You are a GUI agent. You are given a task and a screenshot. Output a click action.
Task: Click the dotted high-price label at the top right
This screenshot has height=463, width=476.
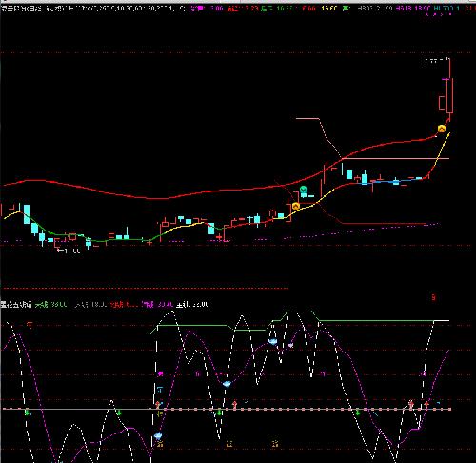tap(437, 60)
